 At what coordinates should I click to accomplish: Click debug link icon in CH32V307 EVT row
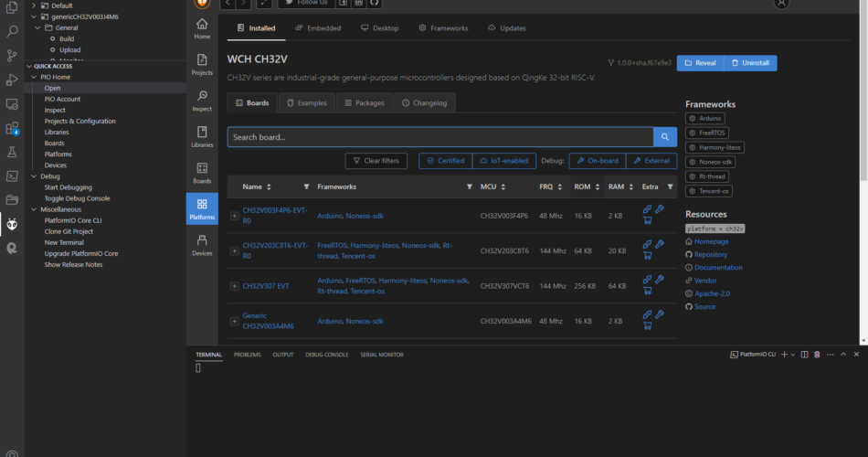[x=647, y=279]
